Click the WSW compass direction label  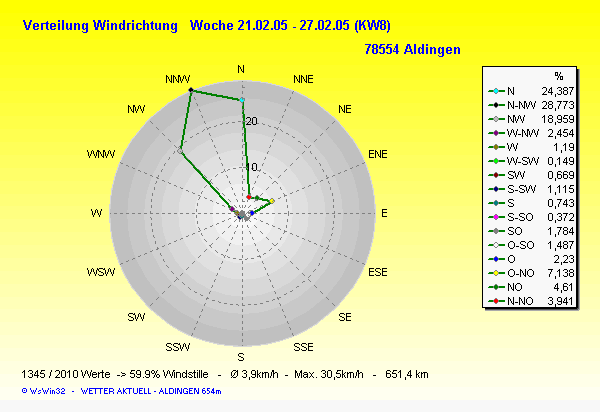(100, 272)
